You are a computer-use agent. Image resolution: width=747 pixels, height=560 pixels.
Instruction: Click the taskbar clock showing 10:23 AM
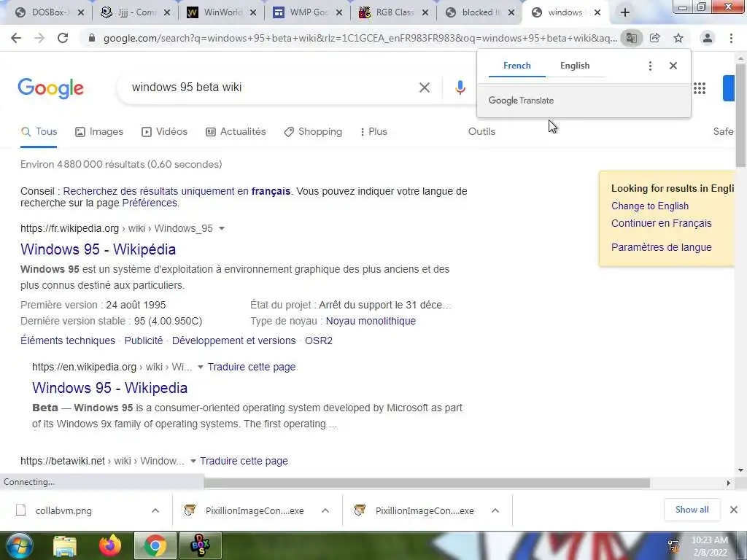709,546
